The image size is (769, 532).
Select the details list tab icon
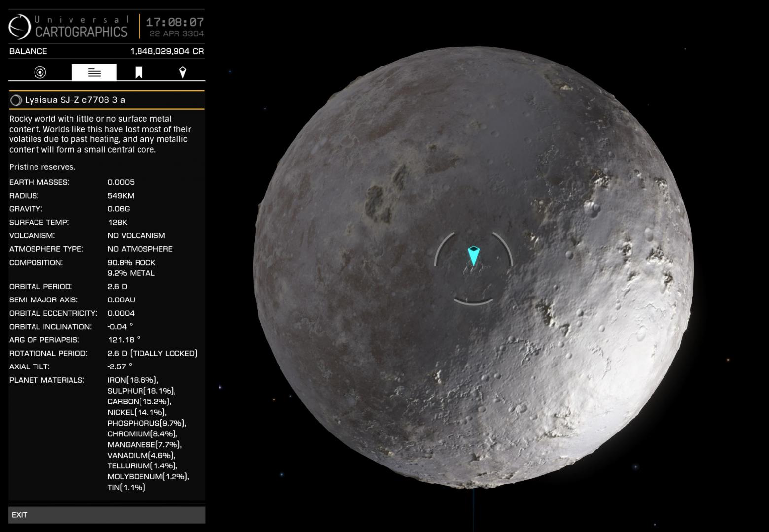(94, 72)
